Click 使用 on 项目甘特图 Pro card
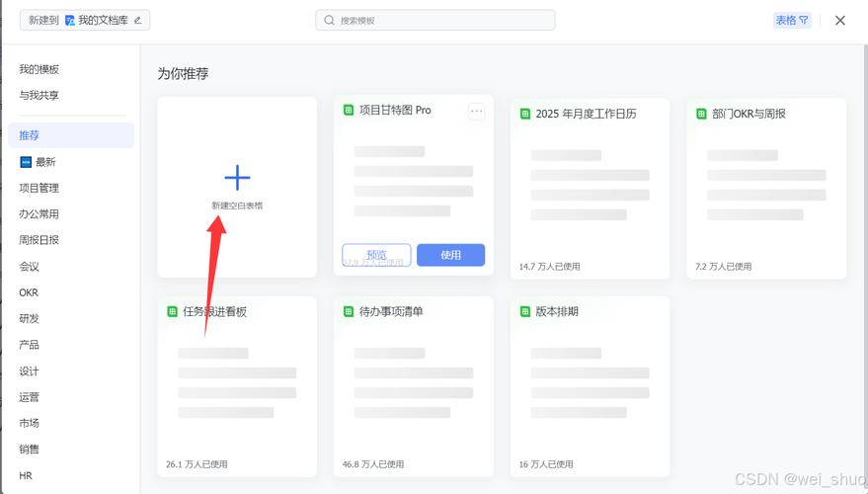 click(450, 255)
